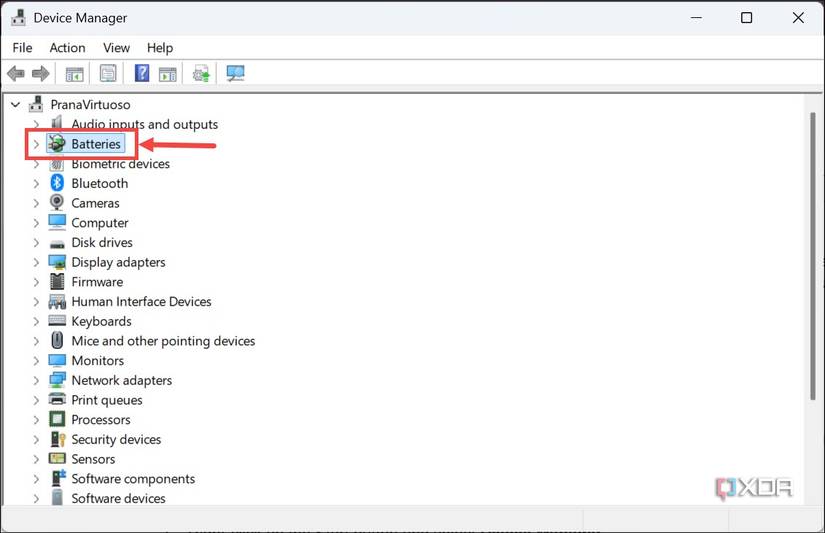825x533 pixels.
Task: Open the File menu
Action: tap(23, 48)
